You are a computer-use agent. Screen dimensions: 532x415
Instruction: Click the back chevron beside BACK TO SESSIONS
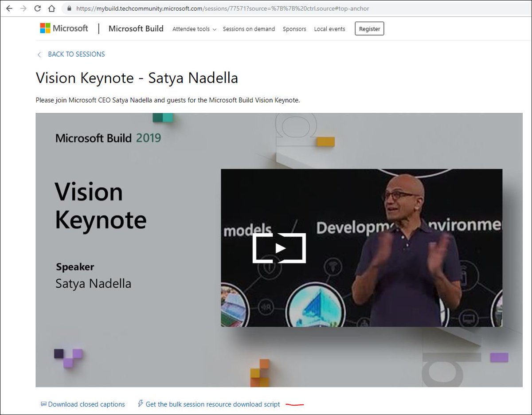pyautogui.click(x=39, y=55)
